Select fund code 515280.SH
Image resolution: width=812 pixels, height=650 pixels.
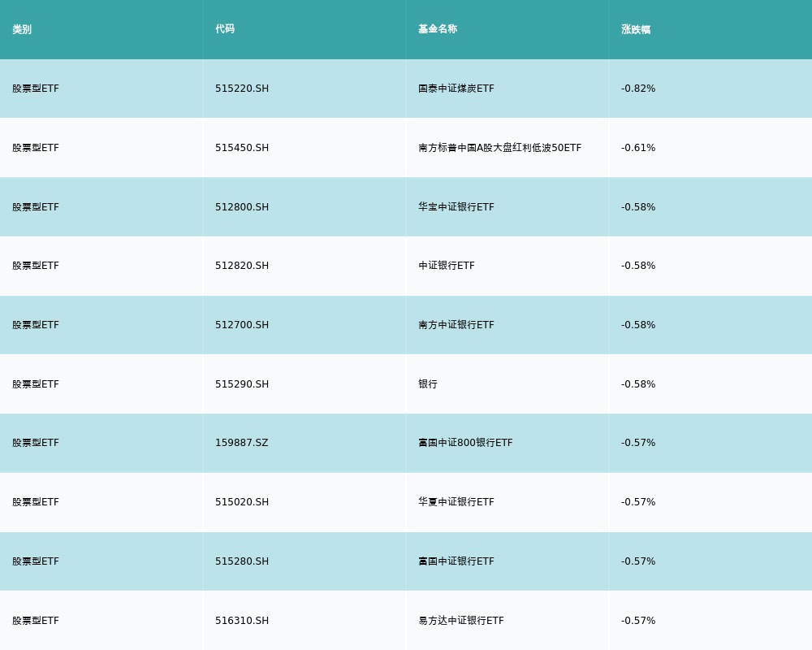tap(242, 561)
